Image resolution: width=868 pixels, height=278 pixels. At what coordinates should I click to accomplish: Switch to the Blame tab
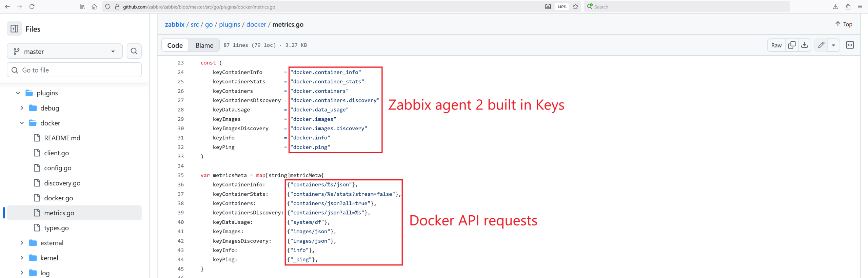pyautogui.click(x=204, y=45)
